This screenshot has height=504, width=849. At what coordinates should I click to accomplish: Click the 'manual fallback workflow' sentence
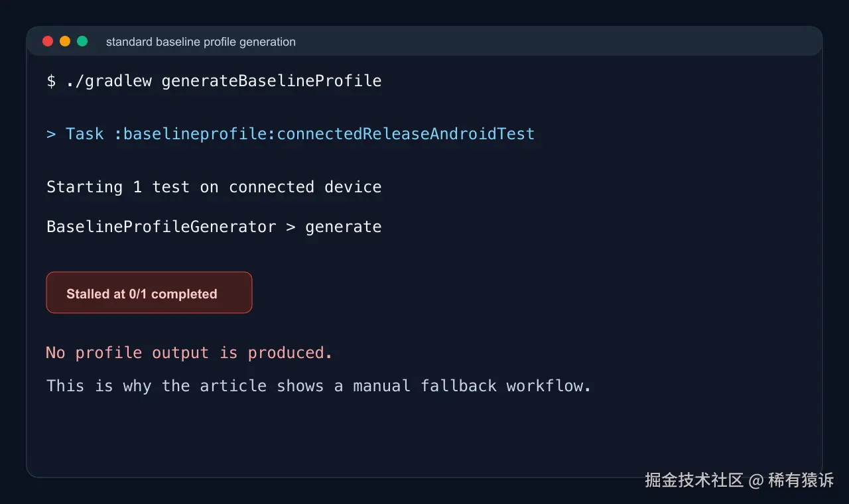coord(319,386)
